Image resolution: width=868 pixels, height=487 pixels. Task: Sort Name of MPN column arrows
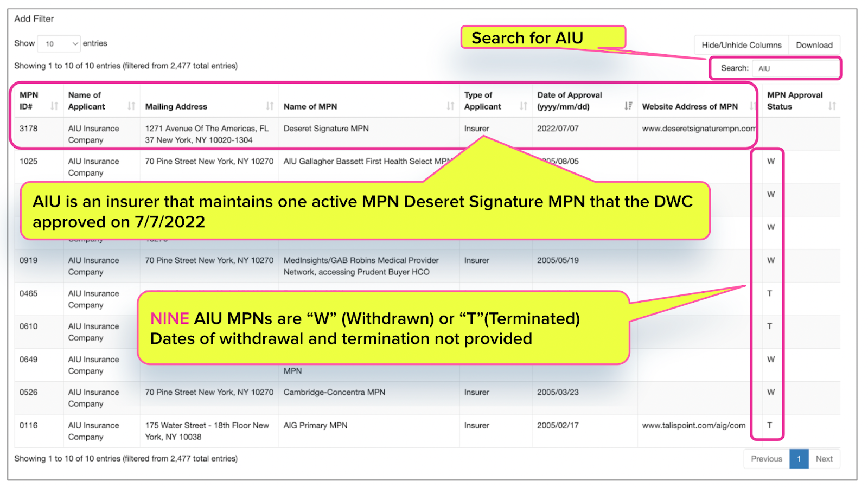tap(450, 106)
